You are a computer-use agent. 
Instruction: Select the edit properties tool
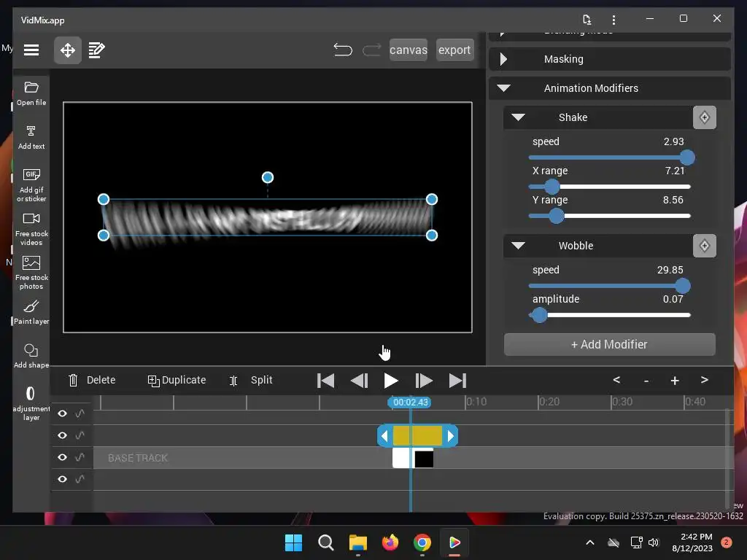tap(97, 50)
